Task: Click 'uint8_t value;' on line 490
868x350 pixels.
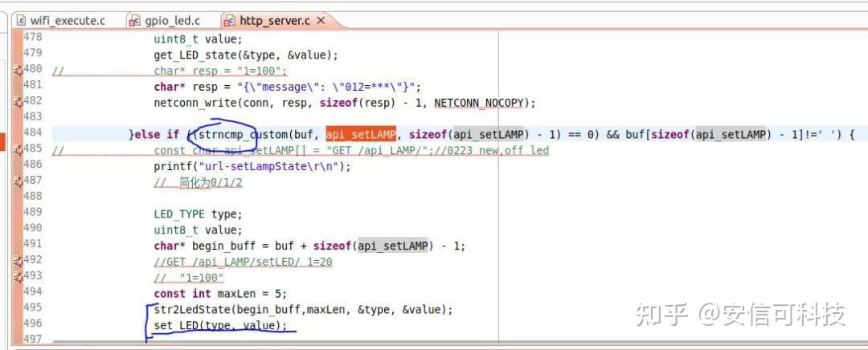Action: pyautogui.click(x=199, y=230)
